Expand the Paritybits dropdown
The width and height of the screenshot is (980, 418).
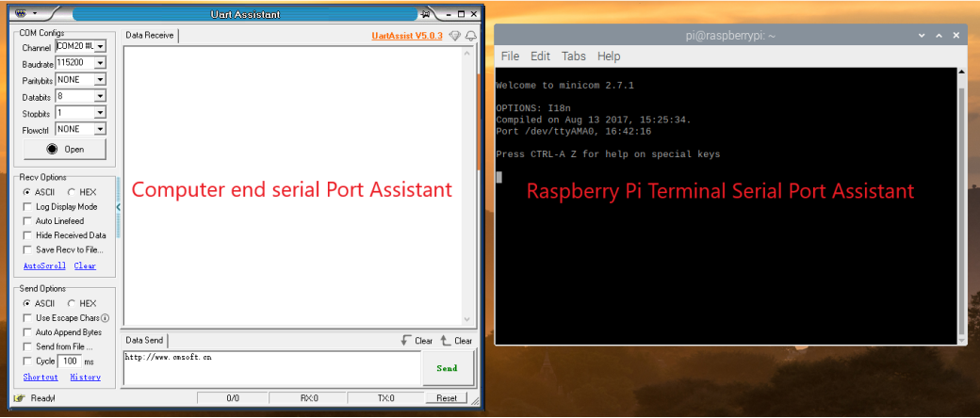click(100, 80)
